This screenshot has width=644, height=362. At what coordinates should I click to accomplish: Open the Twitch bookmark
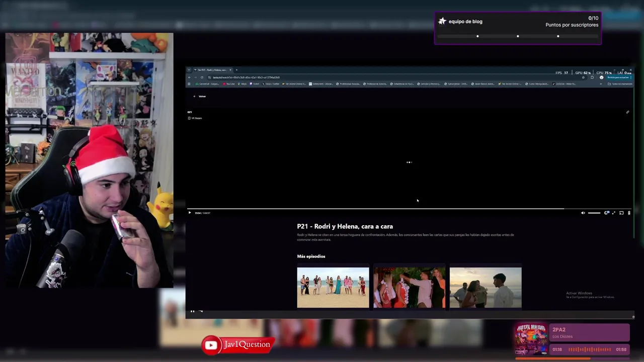click(254, 84)
